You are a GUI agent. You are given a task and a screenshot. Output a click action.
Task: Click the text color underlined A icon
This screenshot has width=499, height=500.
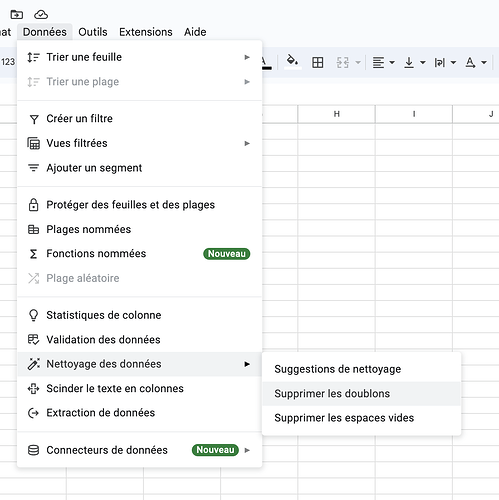tap(265, 63)
